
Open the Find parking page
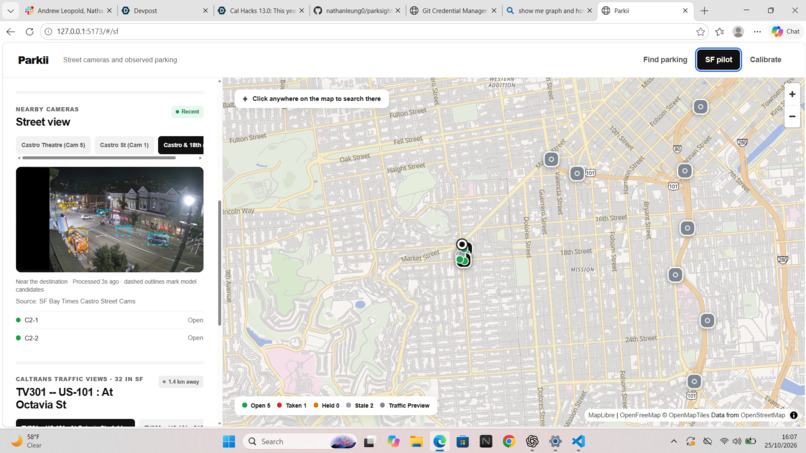pyautogui.click(x=665, y=60)
